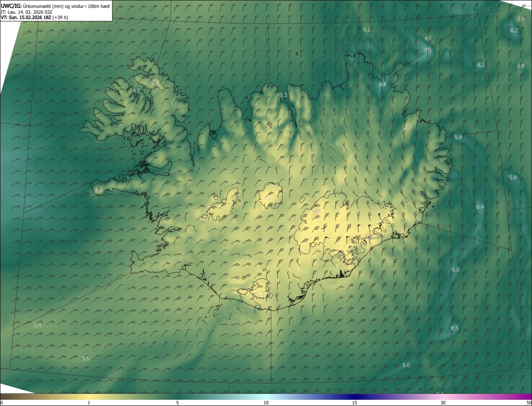Viewport: 532px width, 406px height.
Task: Click the colorbar tick label "15"
Action: pyautogui.click(x=355, y=403)
